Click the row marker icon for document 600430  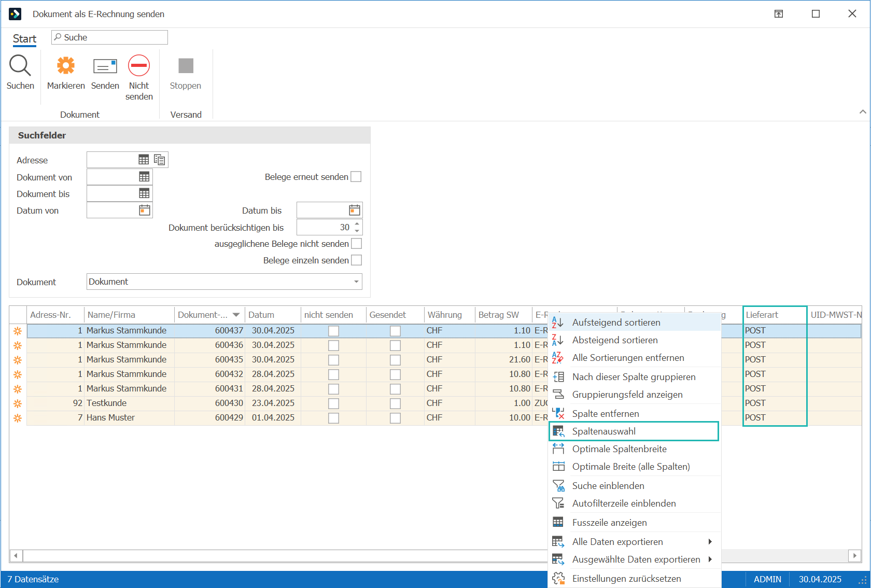point(18,403)
